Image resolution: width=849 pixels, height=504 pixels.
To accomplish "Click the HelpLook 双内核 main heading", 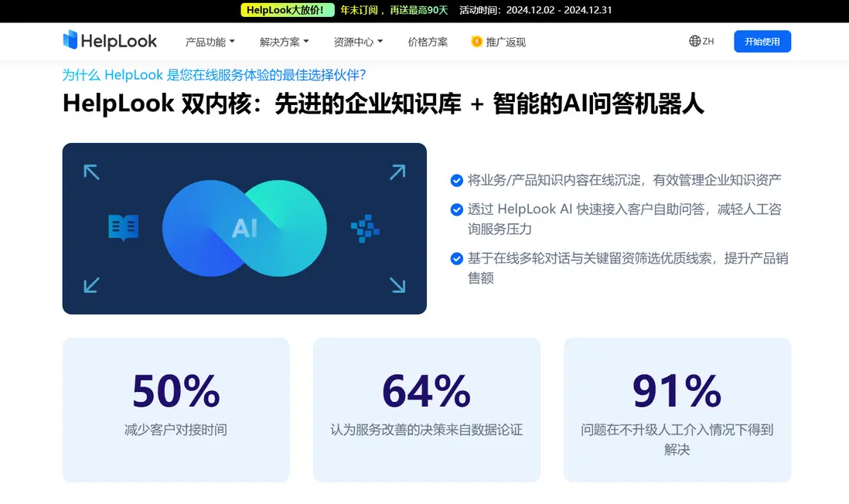I will click(384, 104).
